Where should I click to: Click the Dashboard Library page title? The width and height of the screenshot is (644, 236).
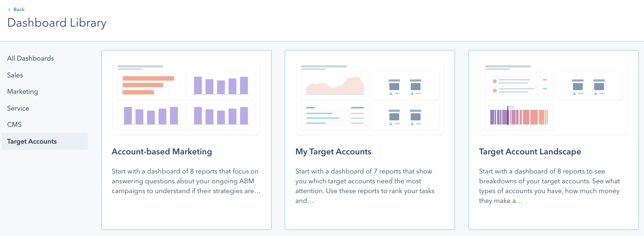tap(57, 23)
